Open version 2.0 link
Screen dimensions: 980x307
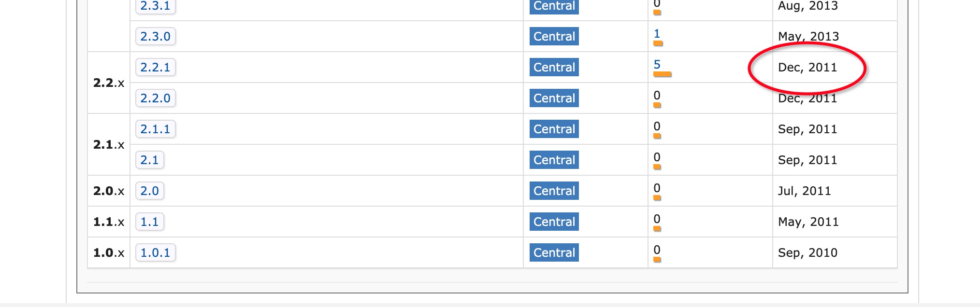[149, 191]
